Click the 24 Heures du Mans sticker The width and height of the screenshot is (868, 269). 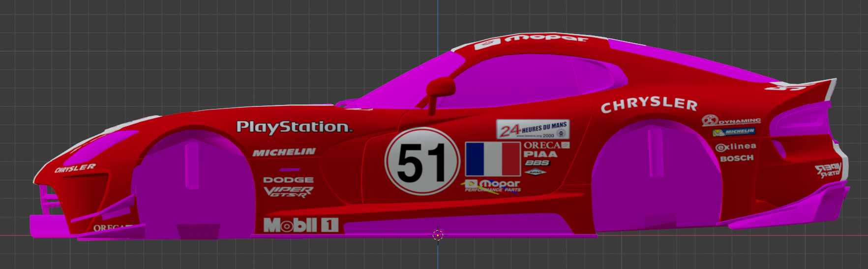tap(533, 130)
